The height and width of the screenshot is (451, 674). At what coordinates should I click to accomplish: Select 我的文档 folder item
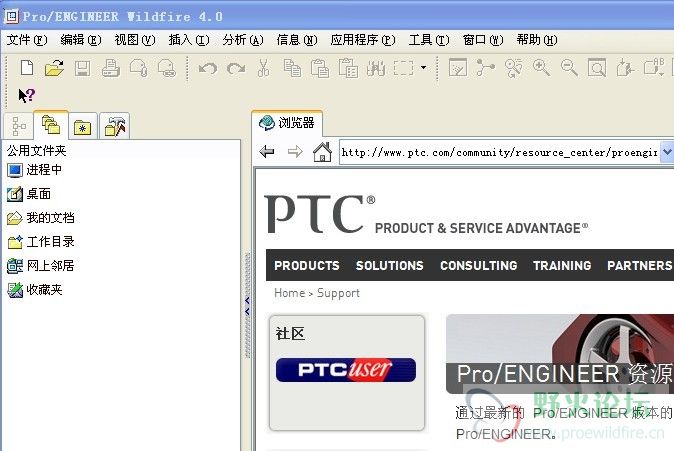coord(41,218)
